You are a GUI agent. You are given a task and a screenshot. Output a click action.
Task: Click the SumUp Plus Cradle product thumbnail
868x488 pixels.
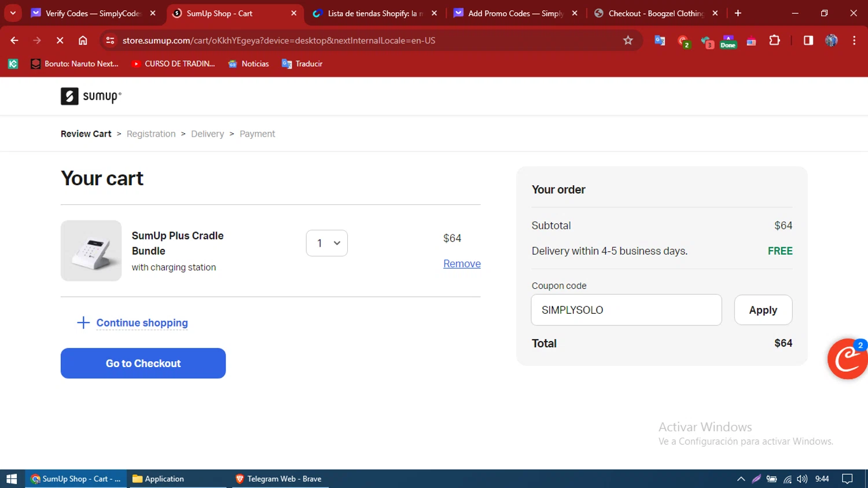91,251
